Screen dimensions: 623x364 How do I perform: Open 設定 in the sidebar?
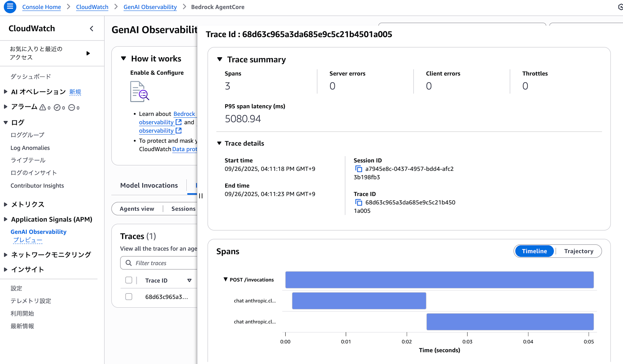point(16,288)
